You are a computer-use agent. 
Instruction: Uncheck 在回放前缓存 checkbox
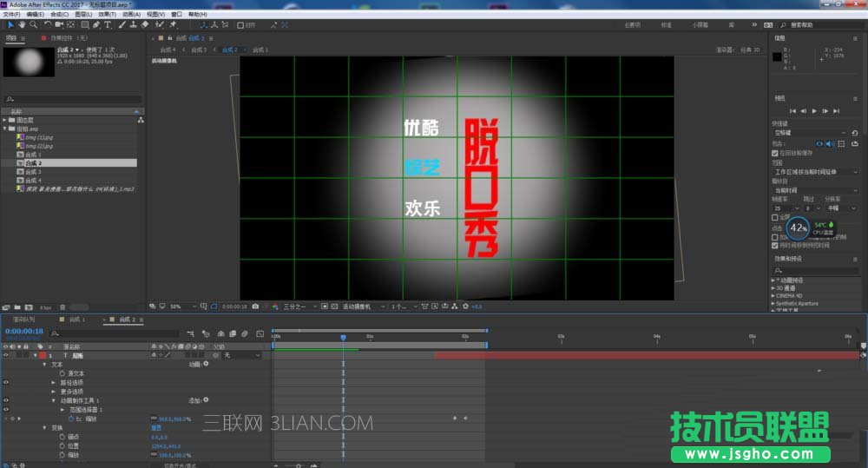[775, 154]
